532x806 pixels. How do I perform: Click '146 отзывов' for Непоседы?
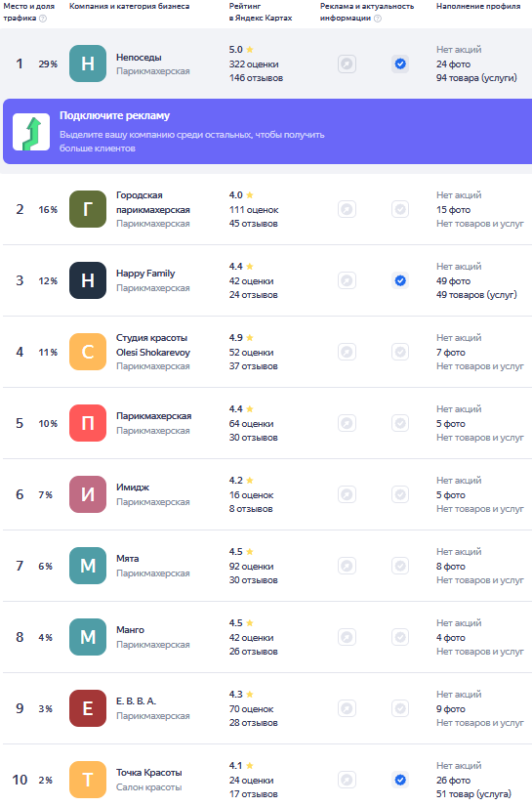pos(257,78)
